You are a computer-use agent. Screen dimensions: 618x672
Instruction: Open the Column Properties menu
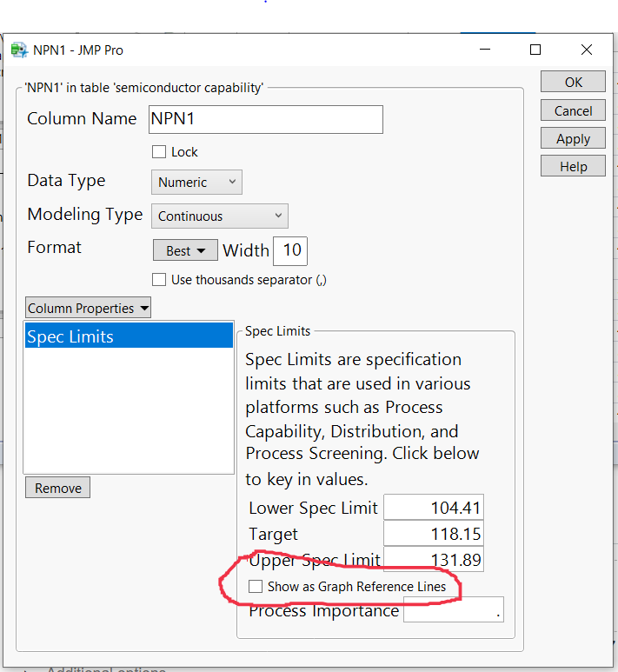pos(88,309)
